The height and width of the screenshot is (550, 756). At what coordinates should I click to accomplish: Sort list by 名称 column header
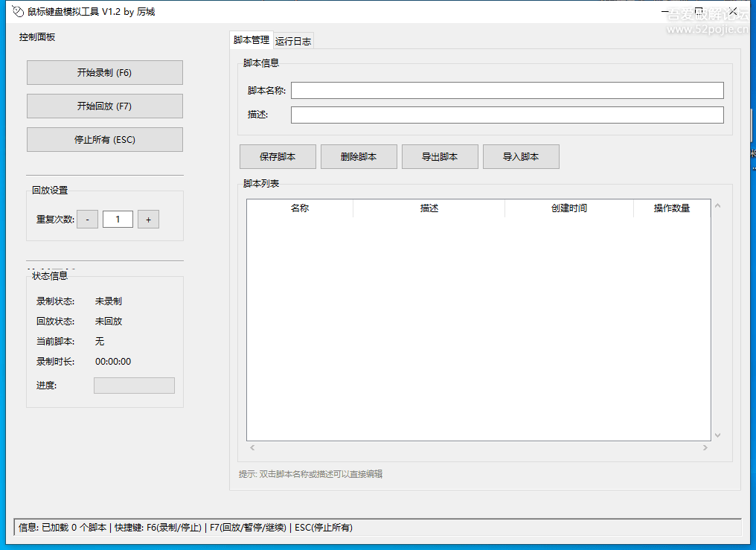300,208
